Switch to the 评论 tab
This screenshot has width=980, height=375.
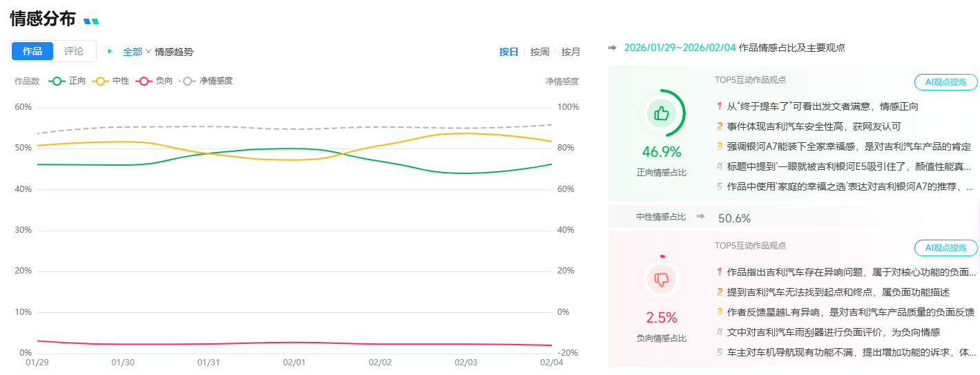74,51
